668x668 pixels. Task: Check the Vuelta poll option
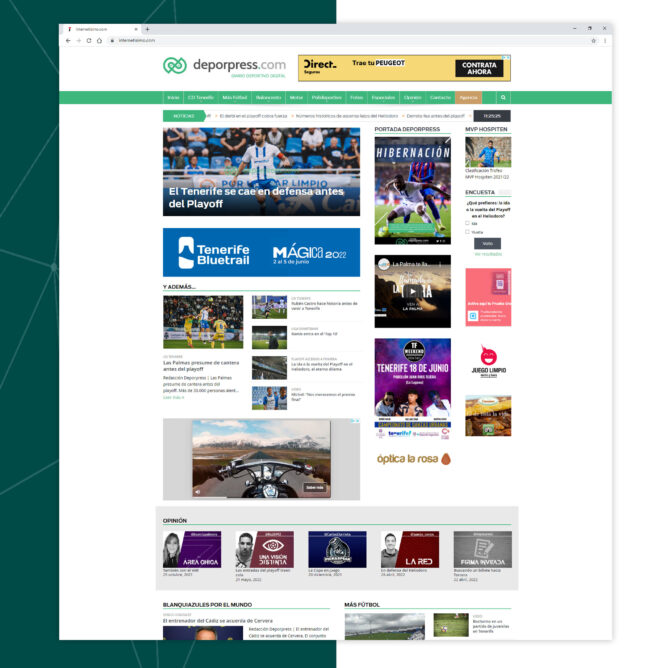pyautogui.click(x=467, y=232)
